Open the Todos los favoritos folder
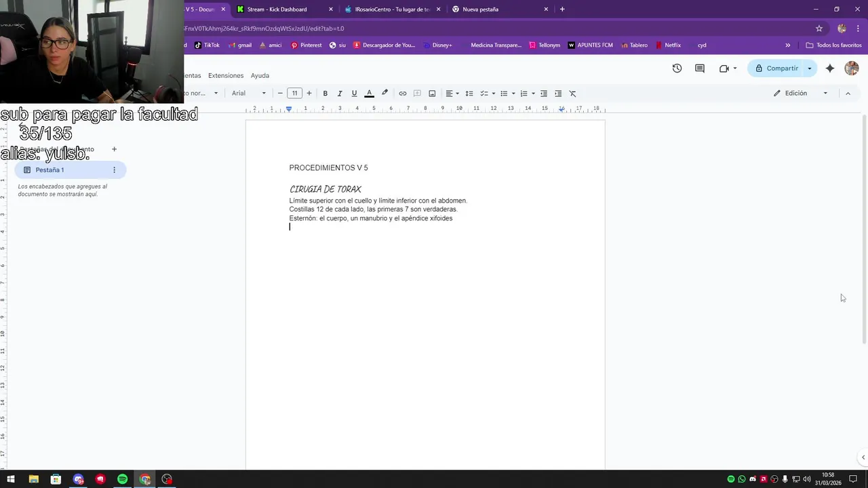This screenshot has height=488, width=868. click(x=833, y=45)
